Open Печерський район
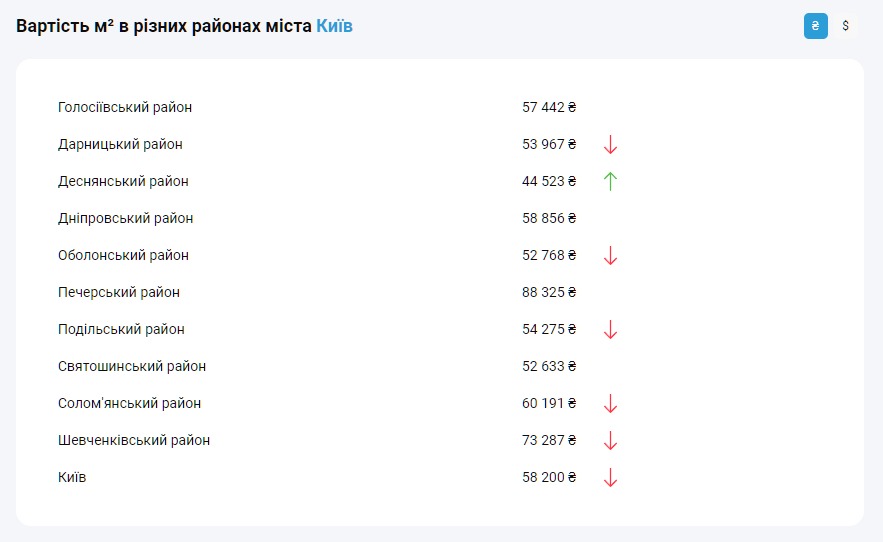This screenshot has height=542, width=883. (x=119, y=292)
